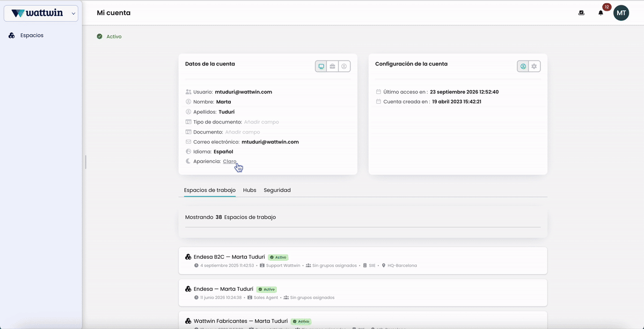Open the Wattwin Fabricantes — Marta Tudurí workspace
Image resolution: width=644 pixels, height=329 pixels.
pos(363,320)
